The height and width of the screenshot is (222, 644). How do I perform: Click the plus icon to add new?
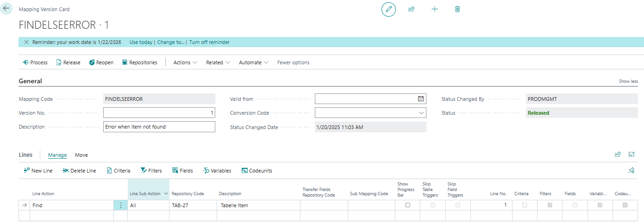pos(434,9)
